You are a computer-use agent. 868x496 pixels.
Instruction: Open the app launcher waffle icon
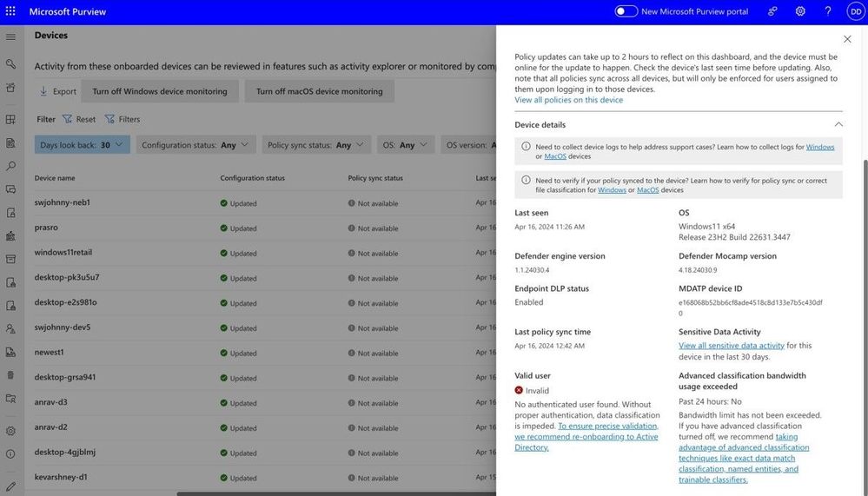click(x=10, y=11)
